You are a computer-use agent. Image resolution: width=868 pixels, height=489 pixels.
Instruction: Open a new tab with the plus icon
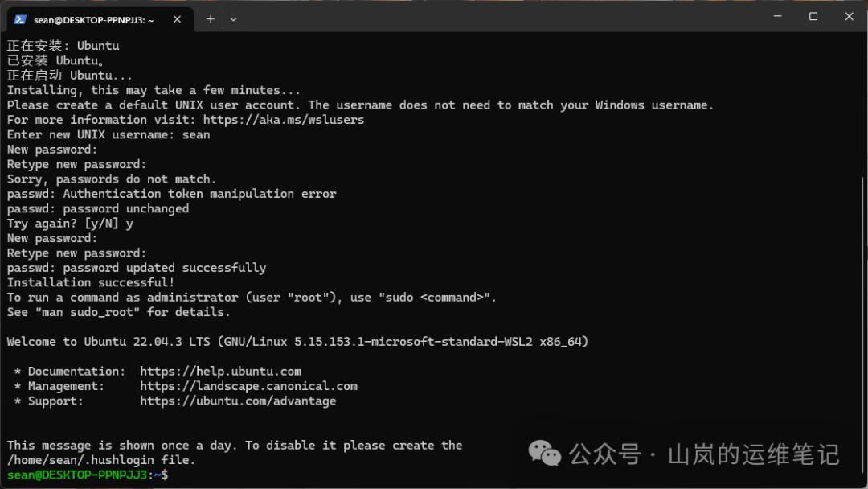(x=210, y=18)
